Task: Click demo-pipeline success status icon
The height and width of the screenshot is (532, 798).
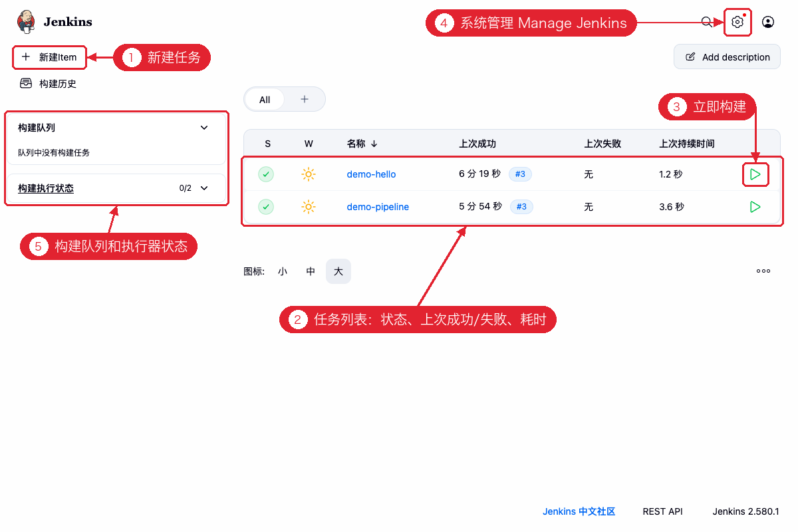Action: point(266,207)
